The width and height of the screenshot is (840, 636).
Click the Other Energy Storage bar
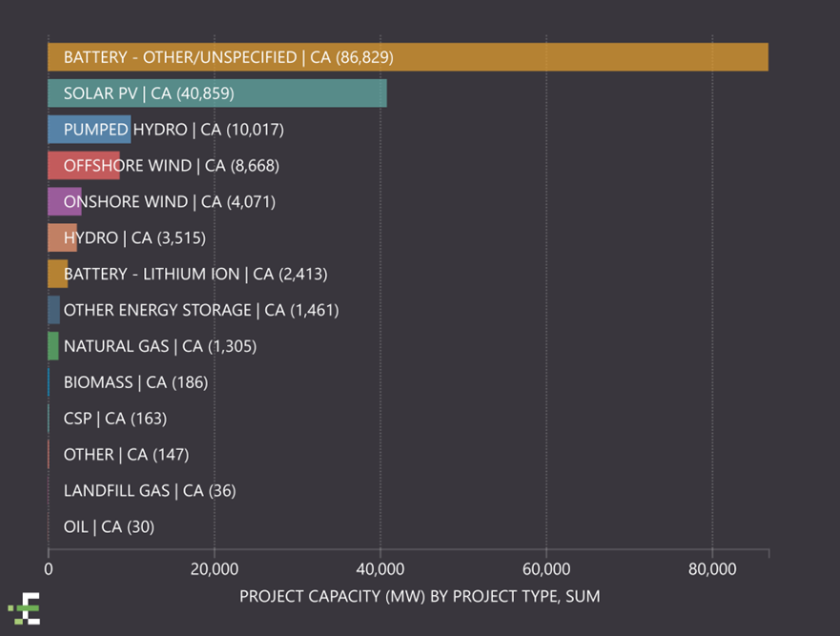(x=54, y=310)
